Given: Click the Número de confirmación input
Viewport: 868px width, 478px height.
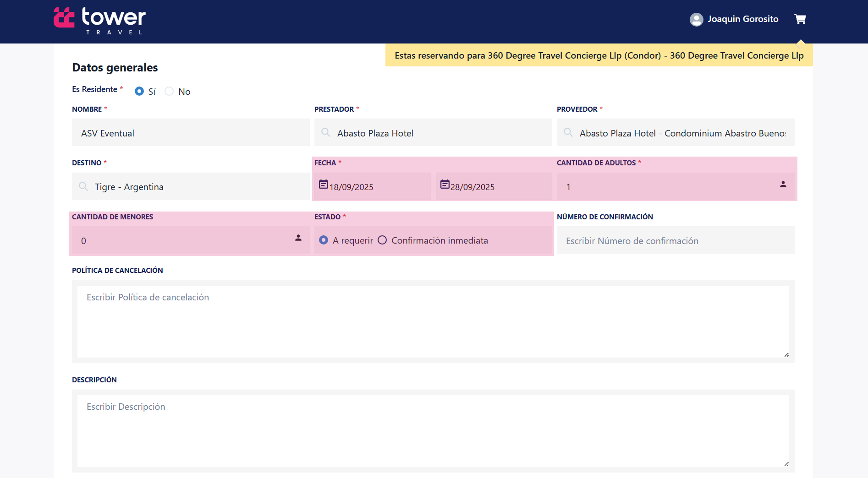Looking at the screenshot, I should tap(675, 241).
